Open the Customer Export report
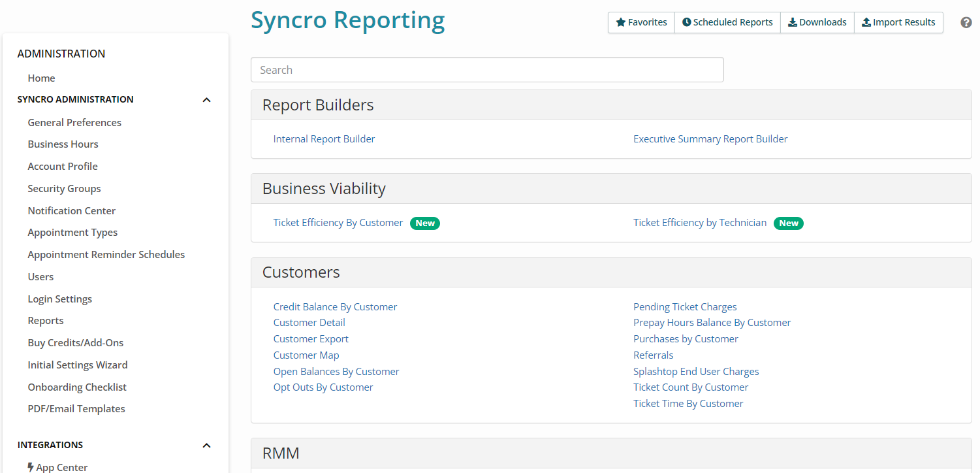The image size is (980, 473). click(311, 339)
